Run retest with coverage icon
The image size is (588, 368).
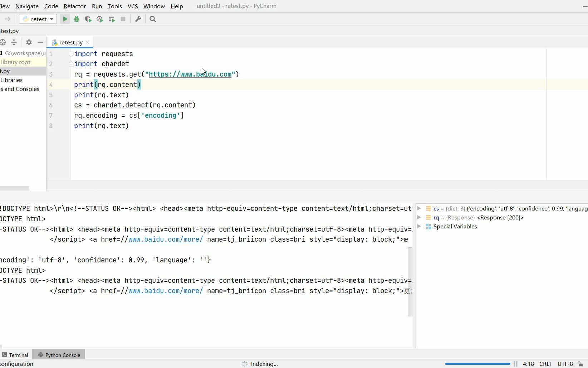click(x=88, y=19)
